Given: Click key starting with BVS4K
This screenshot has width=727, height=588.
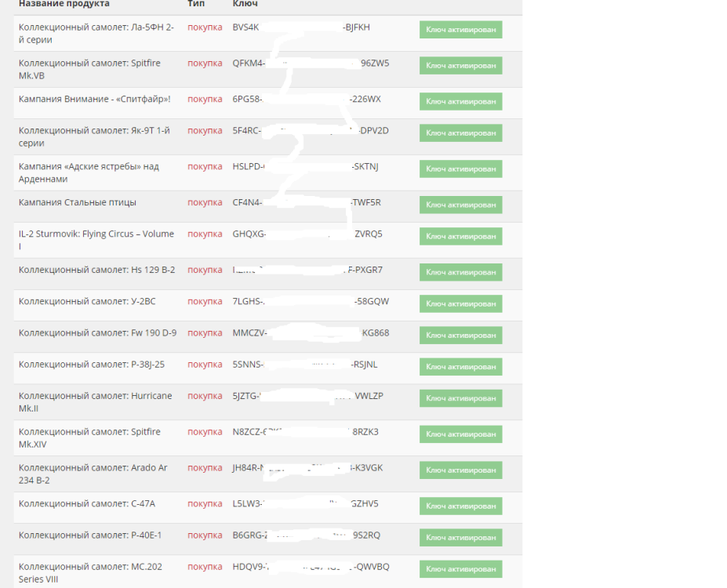Looking at the screenshot, I should (301, 27).
